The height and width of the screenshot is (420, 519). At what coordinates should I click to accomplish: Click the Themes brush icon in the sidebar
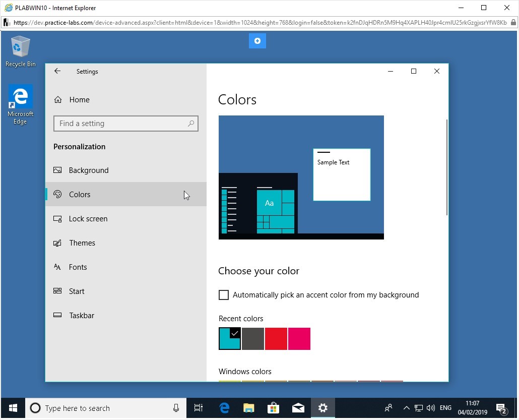(x=57, y=243)
